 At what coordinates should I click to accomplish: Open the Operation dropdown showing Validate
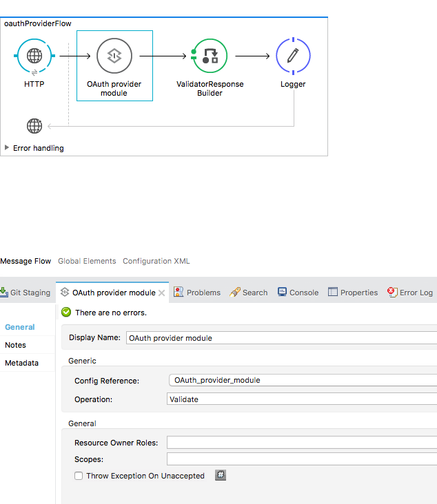click(x=302, y=399)
